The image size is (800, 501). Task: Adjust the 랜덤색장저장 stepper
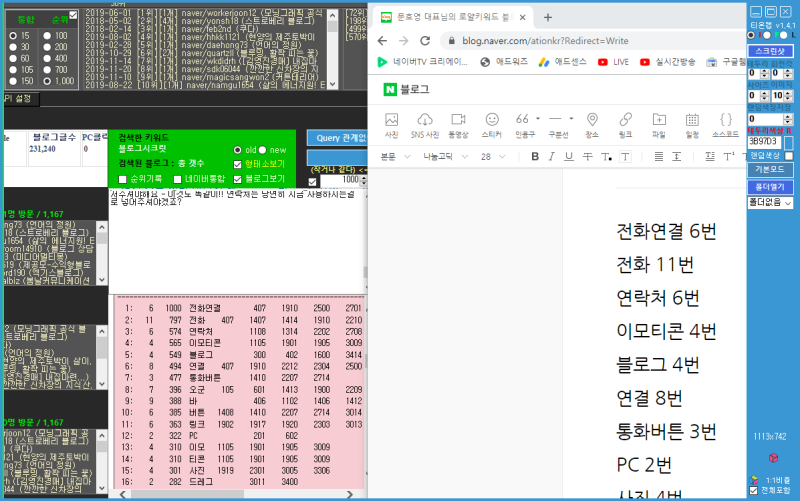click(788, 119)
